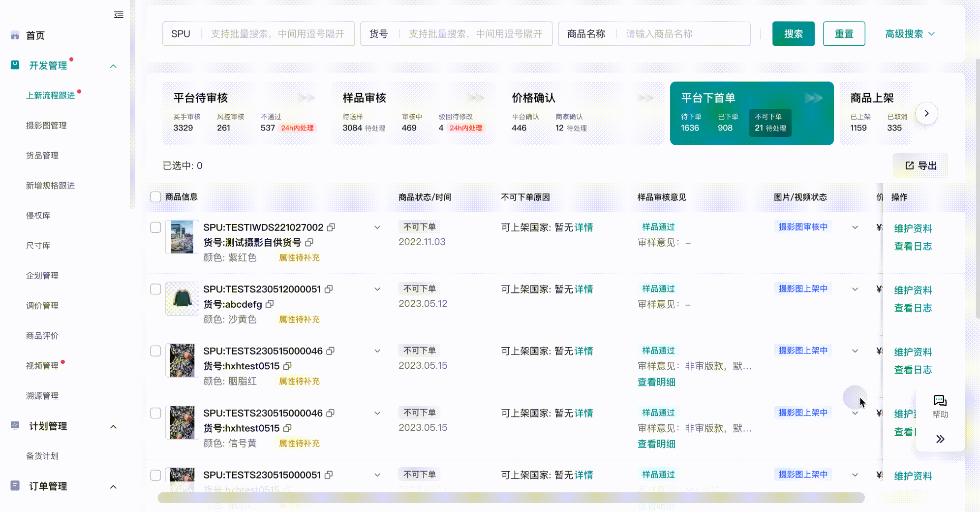This screenshot has width=980, height=512.
Task: Copy SPU TESTS230515000051 with copy icon
Action: coord(329,475)
